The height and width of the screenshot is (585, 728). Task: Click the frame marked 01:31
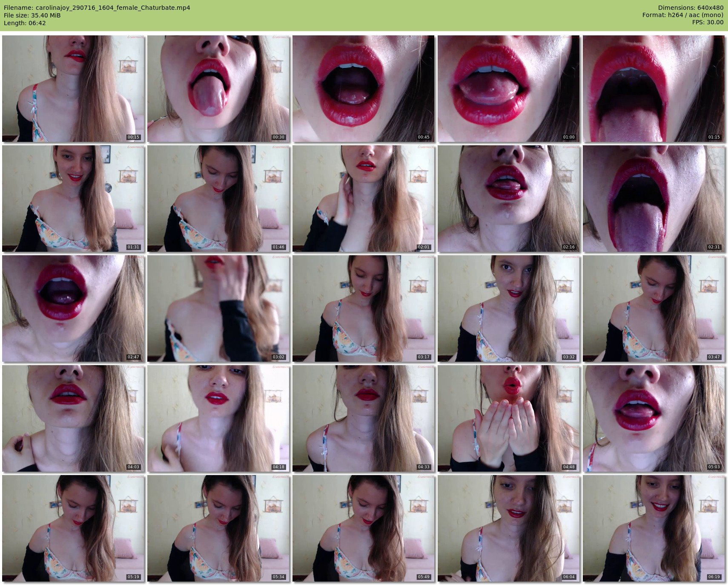73,199
